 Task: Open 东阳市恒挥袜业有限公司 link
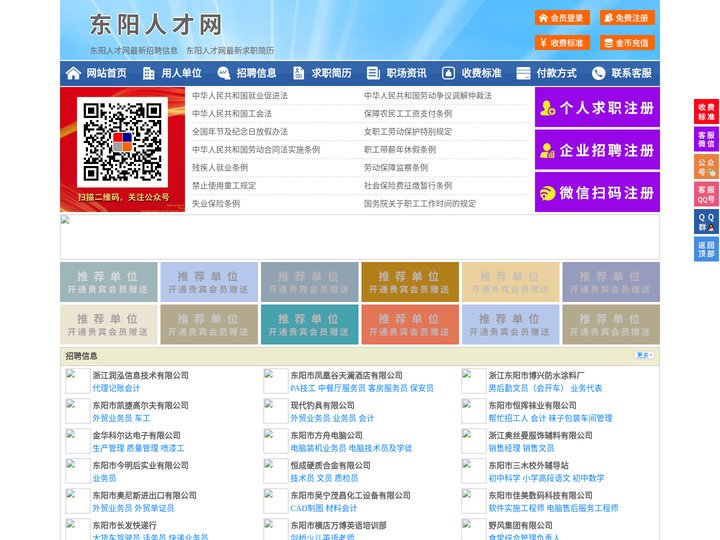(x=532, y=405)
